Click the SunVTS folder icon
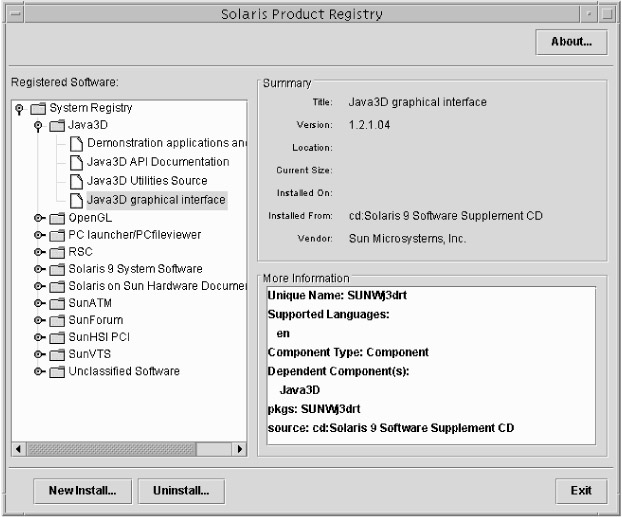Screen dimensions: 622x517 click(57, 354)
